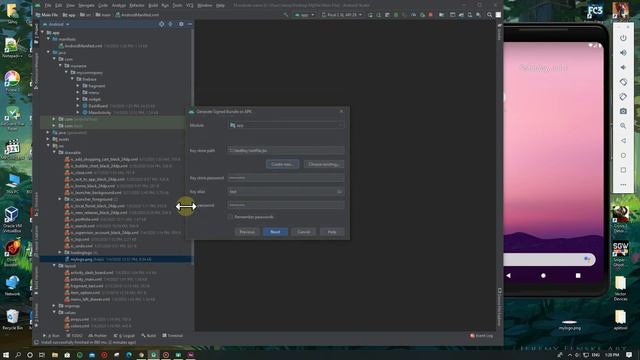640x360 pixels.
Task: Click the red Stop icon in the toolbar
Action: 431,15
